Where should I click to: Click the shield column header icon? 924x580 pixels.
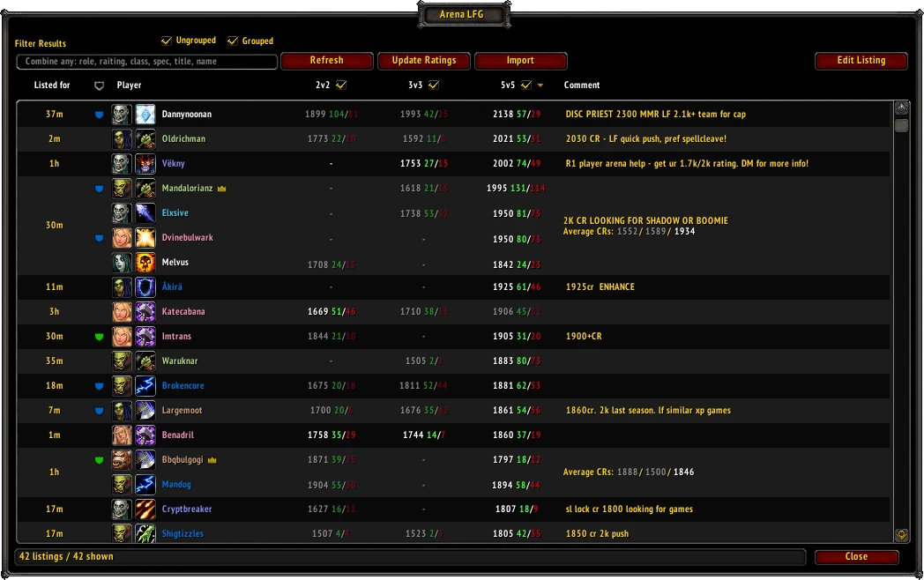click(x=99, y=86)
